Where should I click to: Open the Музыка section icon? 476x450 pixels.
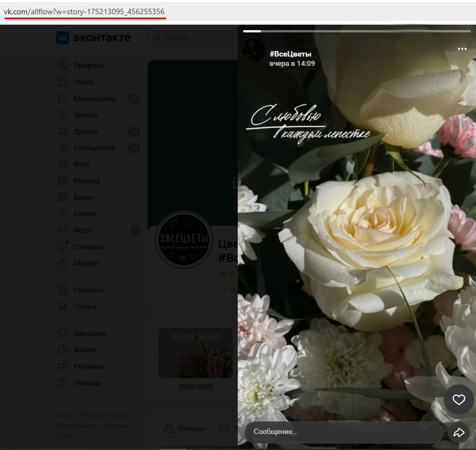(x=63, y=181)
